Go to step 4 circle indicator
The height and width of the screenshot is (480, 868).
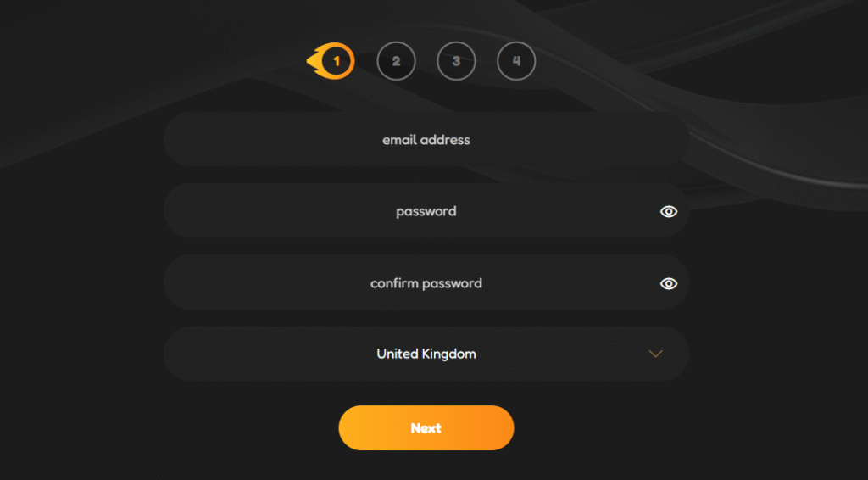click(x=516, y=61)
